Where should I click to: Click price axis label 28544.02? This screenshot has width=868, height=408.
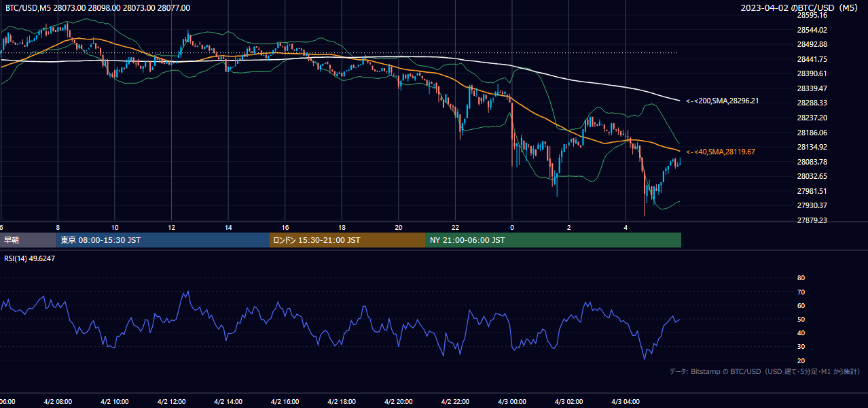click(x=812, y=30)
